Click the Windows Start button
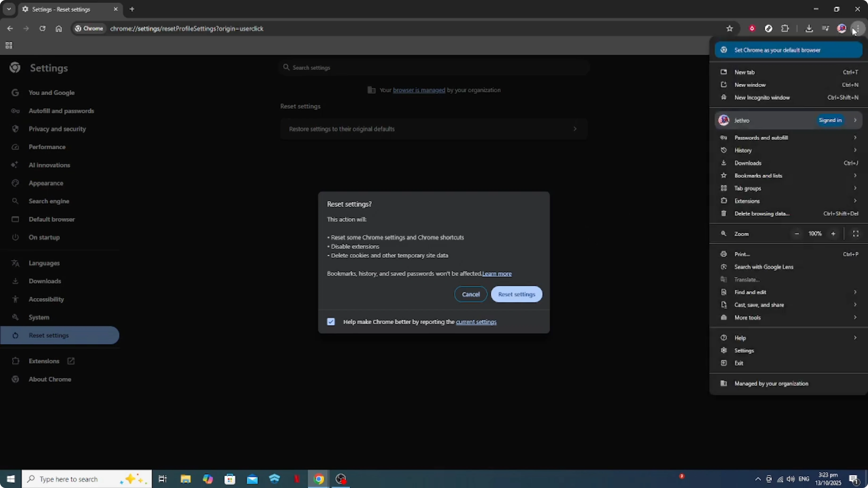Viewport: 868px width, 488px height. click(11, 479)
